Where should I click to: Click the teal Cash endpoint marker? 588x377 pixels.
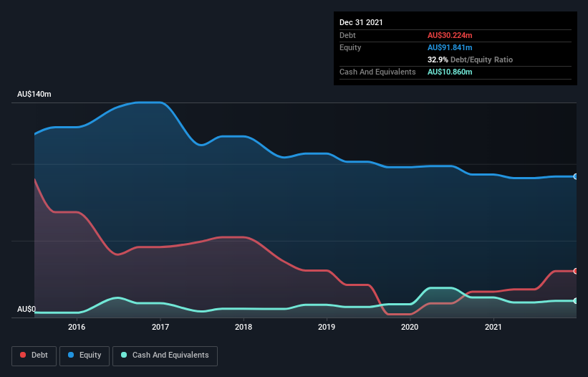point(576,301)
